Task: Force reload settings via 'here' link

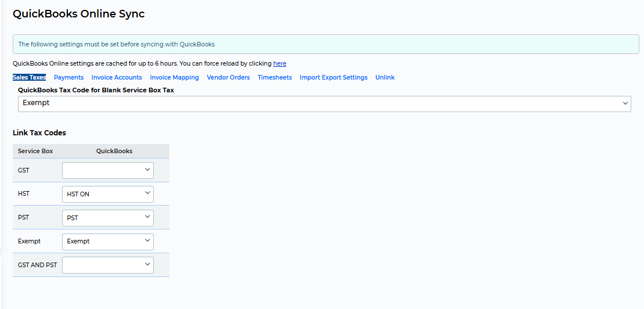Action: [x=280, y=64]
